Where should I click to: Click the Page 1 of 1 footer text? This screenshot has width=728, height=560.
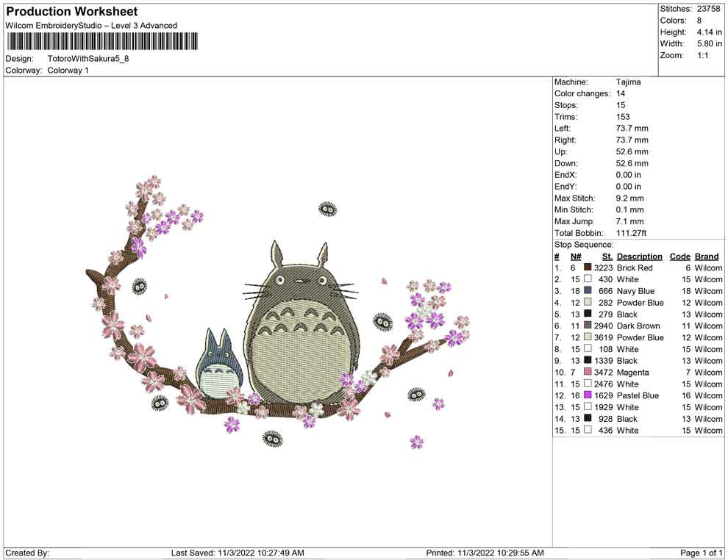(701, 553)
